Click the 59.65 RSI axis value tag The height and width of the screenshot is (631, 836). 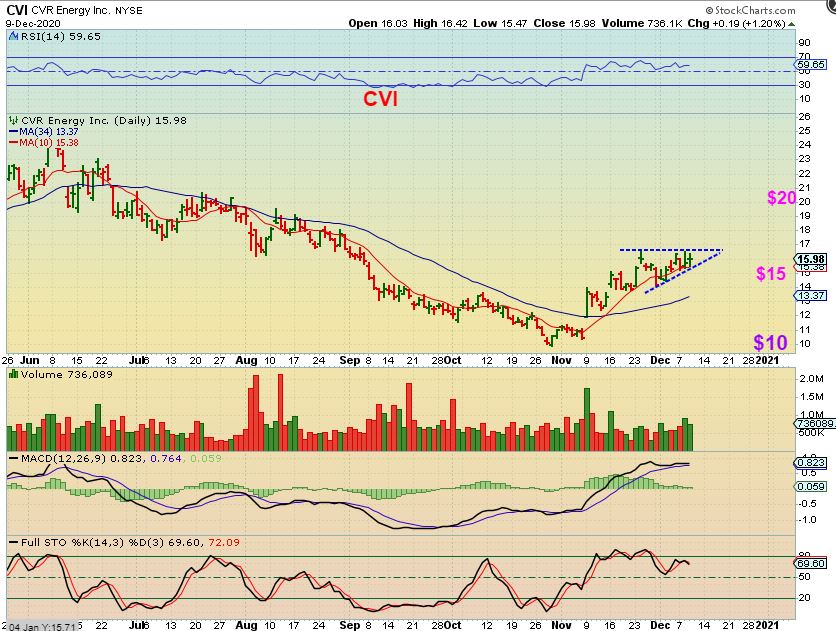click(x=811, y=65)
